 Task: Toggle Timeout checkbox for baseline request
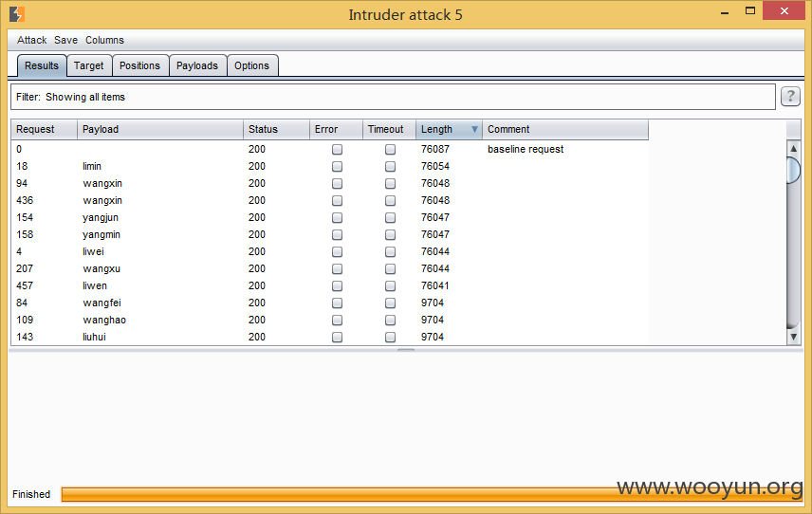390,150
